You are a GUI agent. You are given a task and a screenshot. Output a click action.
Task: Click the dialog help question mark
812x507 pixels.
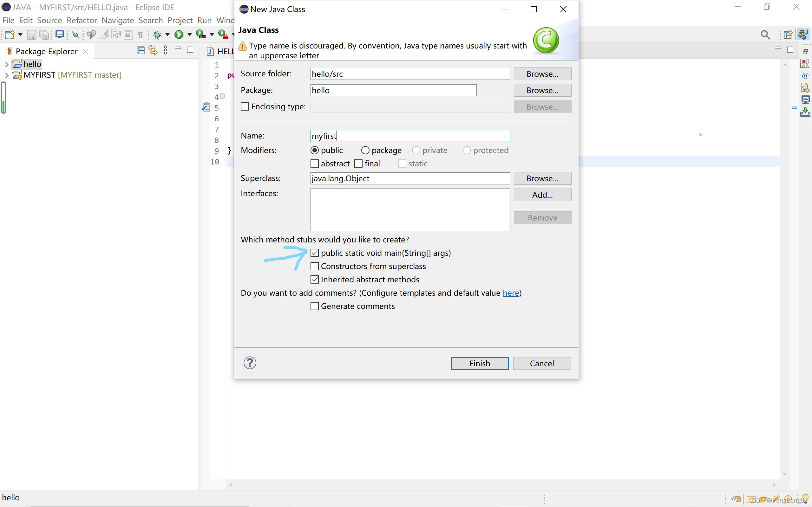point(250,363)
